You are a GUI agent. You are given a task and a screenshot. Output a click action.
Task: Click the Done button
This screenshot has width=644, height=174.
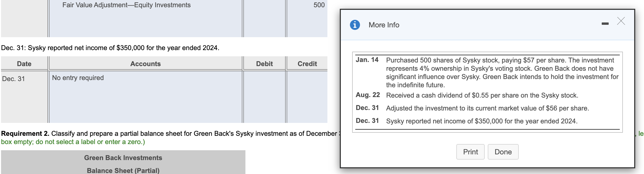[x=503, y=152]
